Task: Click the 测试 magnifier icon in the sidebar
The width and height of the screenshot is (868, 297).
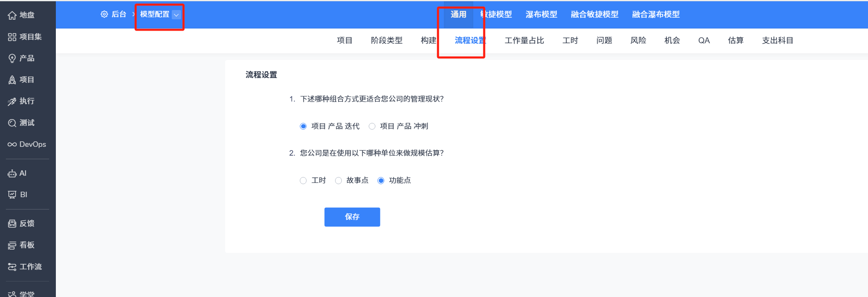Action: point(12,123)
